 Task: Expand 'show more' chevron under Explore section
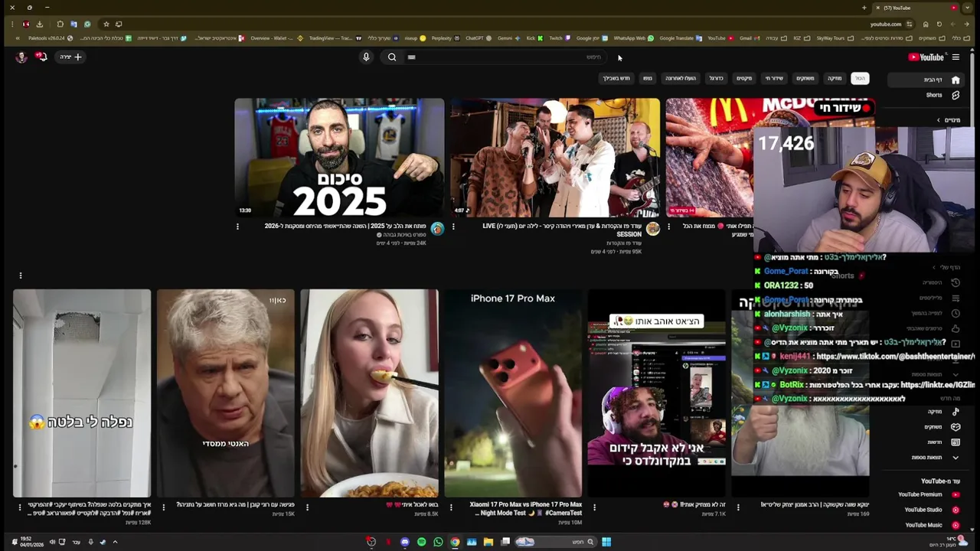coord(955,458)
